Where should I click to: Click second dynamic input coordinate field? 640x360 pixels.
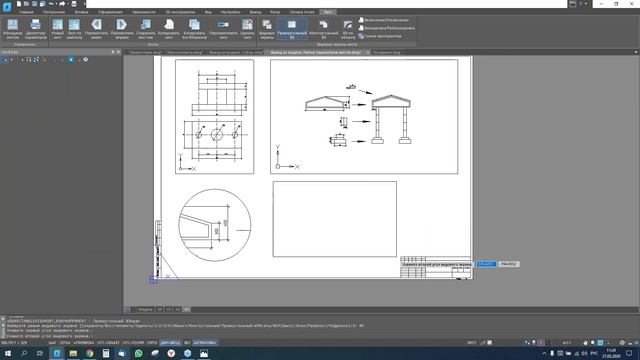pyautogui.click(x=509, y=264)
